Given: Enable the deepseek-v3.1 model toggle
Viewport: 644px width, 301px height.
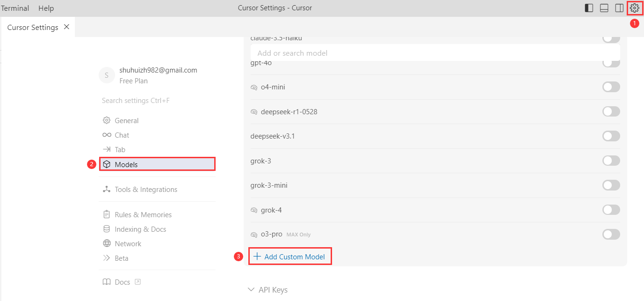Looking at the screenshot, I should pyautogui.click(x=611, y=136).
